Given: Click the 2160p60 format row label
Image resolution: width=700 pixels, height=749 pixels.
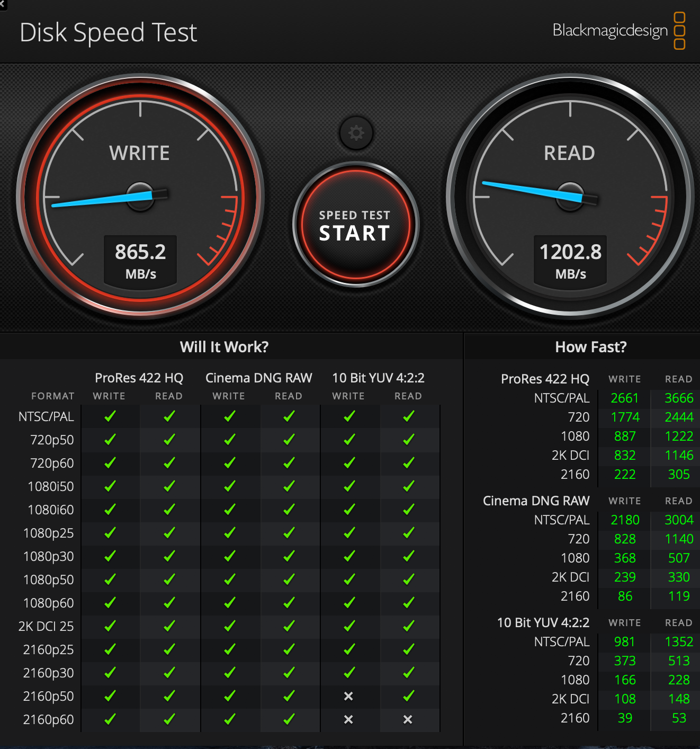Looking at the screenshot, I should (48, 719).
